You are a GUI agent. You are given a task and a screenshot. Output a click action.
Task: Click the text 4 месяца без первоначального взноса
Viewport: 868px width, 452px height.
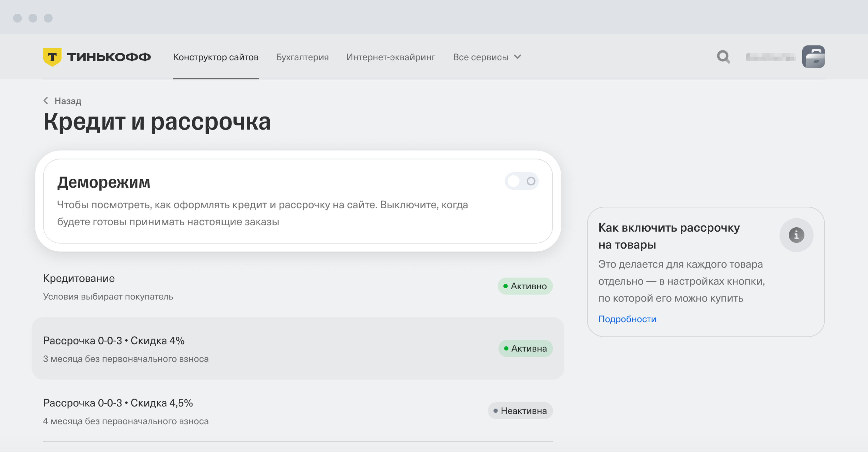pos(126,421)
